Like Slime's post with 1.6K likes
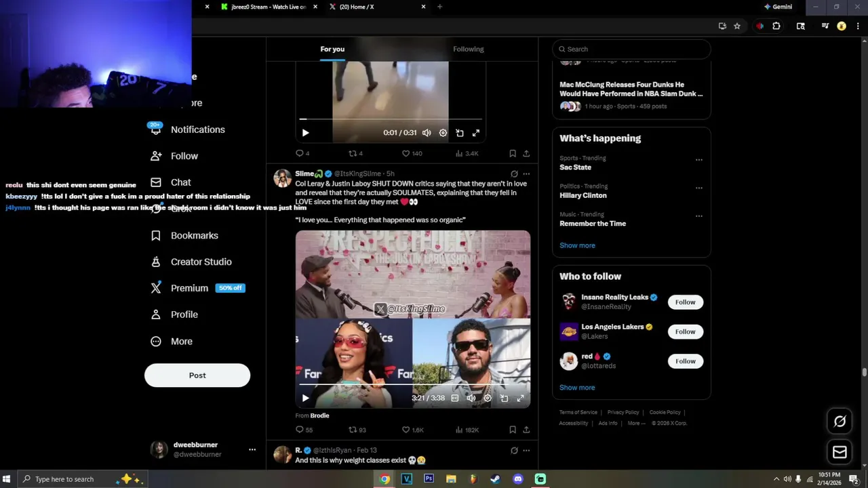868x488 pixels. click(x=412, y=430)
